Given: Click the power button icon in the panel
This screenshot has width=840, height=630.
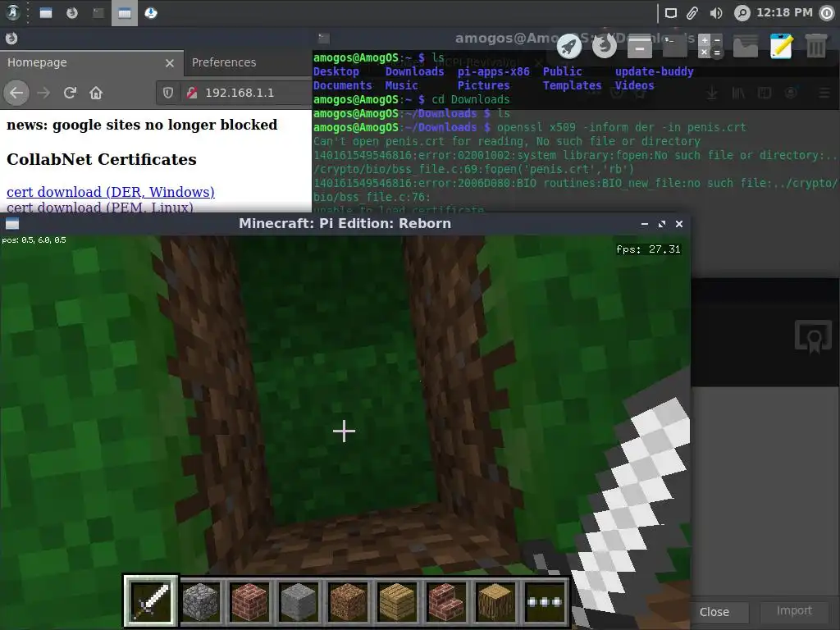Looking at the screenshot, I should click(x=827, y=13).
